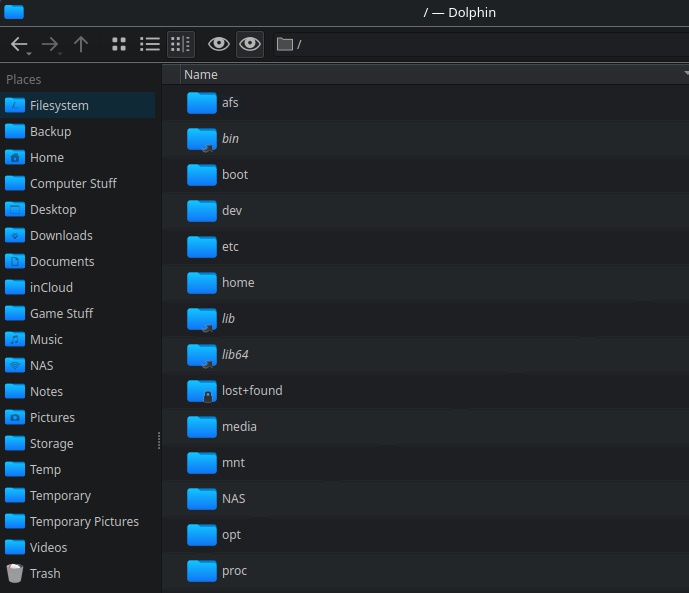
Task: Click the Name column header
Action: point(435,74)
